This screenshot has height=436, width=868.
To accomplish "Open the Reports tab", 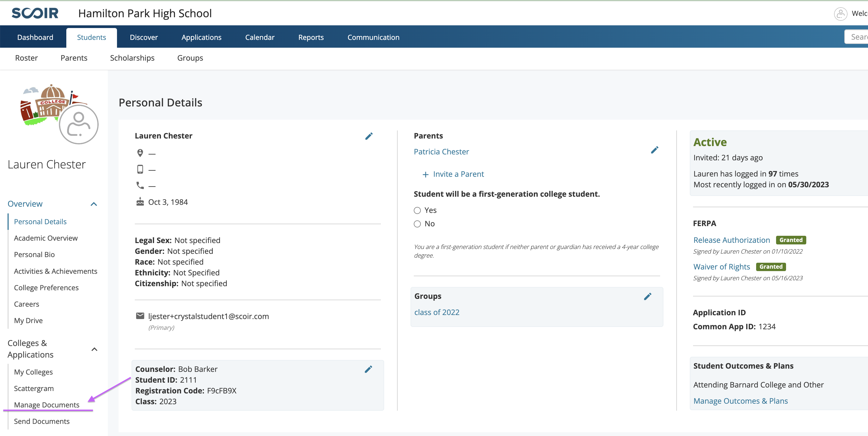I will [311, 37].
